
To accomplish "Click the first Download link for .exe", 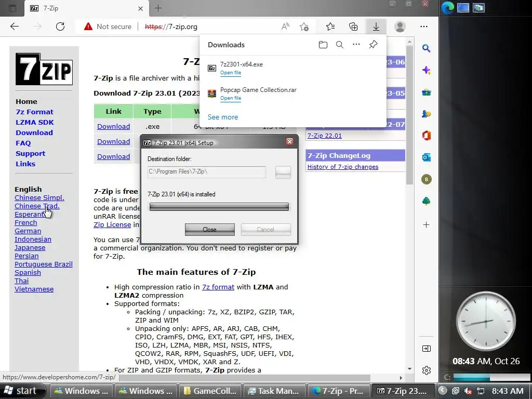I will click(113, 127).
